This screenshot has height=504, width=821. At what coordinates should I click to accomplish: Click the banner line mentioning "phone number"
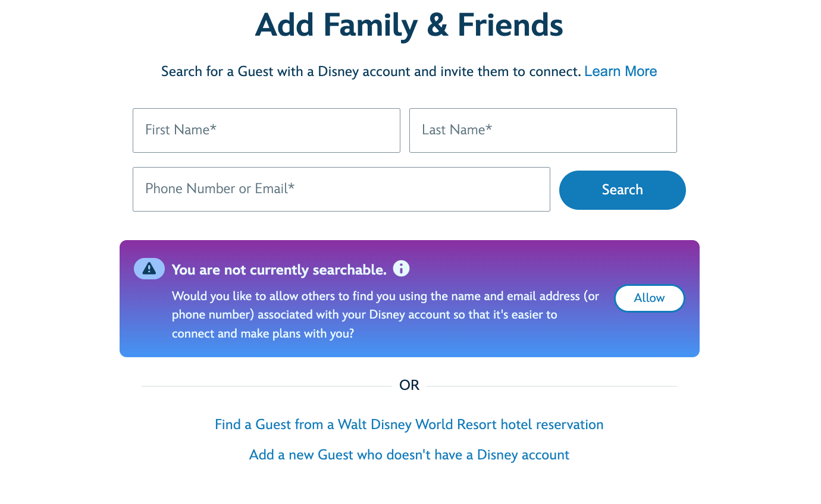click(364, 314)
